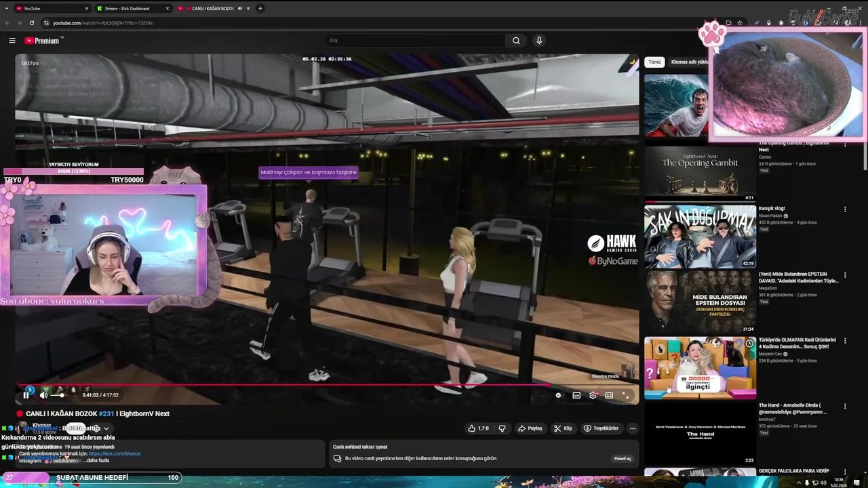Open options for Gerçek Falcılara Para Verip

pyautogui.click(x=845, y=472)
